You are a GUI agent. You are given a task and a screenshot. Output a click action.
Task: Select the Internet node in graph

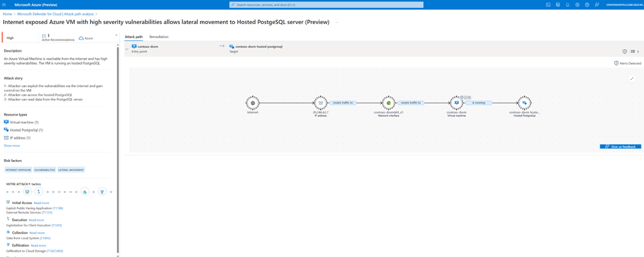253,103
